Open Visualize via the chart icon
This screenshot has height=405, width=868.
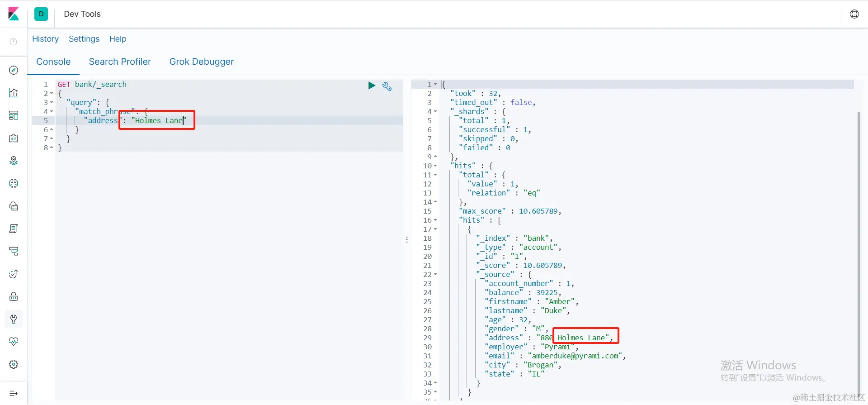click(14, 93)
